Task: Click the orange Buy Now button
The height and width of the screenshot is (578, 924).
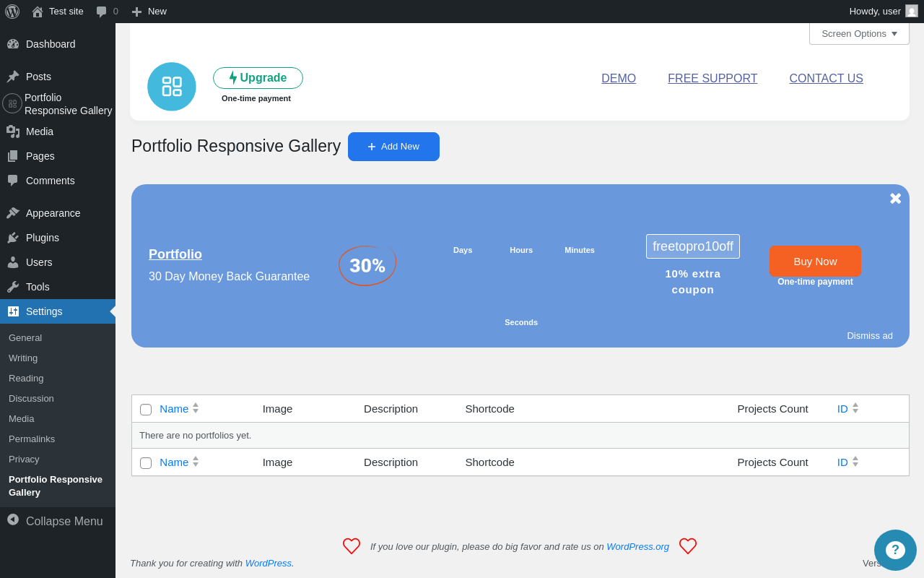Action: [815, 261]
